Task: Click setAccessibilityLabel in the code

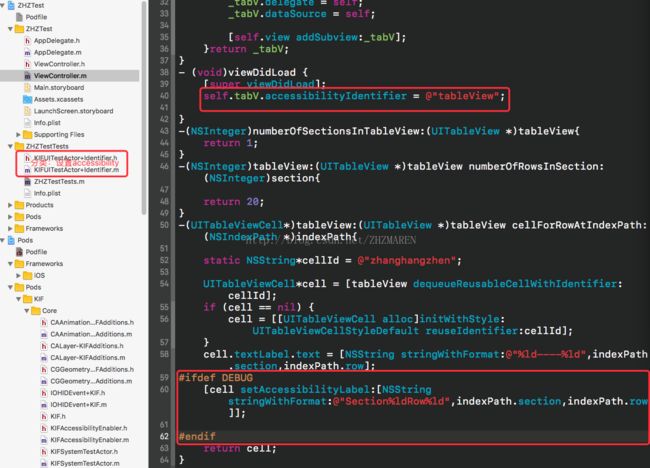Action: (x=304, y=390)
